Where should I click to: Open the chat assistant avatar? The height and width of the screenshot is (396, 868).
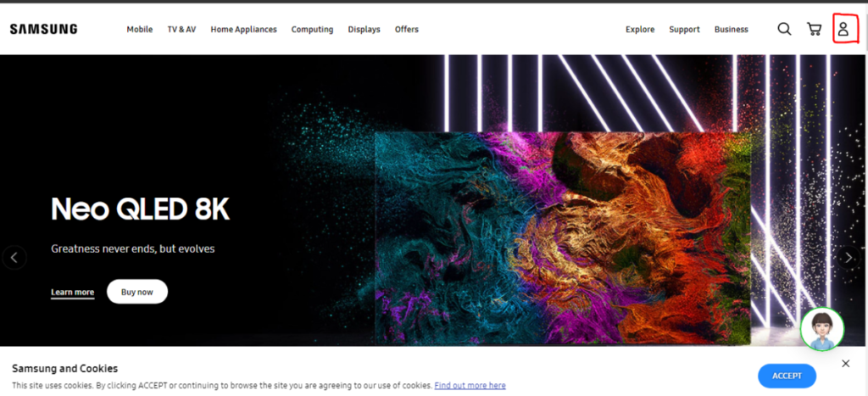click(822, 329)
